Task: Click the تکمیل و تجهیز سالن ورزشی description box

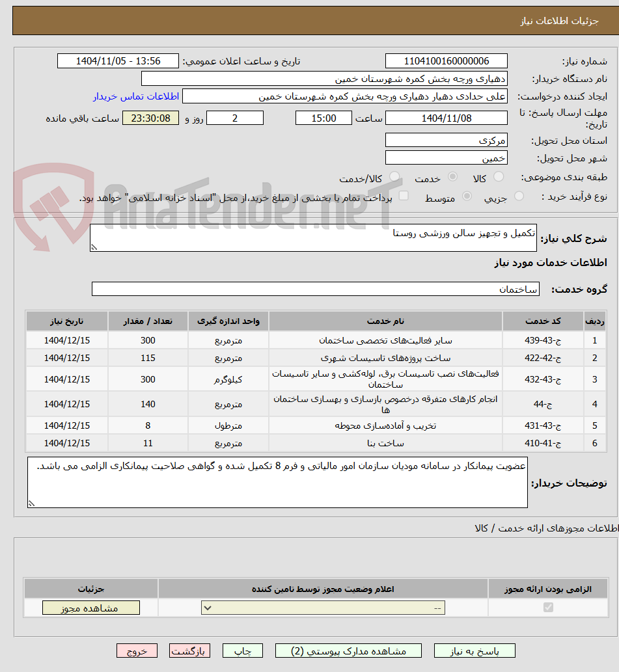Action: 313,237
